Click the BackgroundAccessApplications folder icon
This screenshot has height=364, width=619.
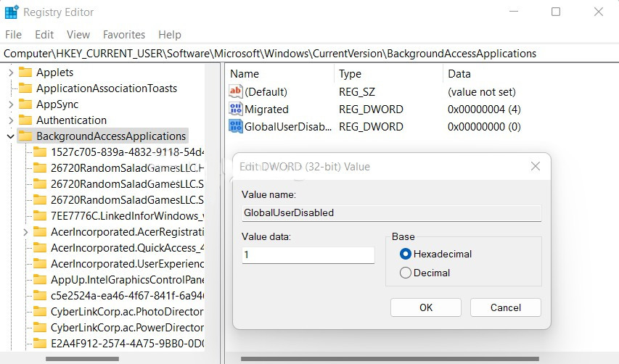(25, 136)
